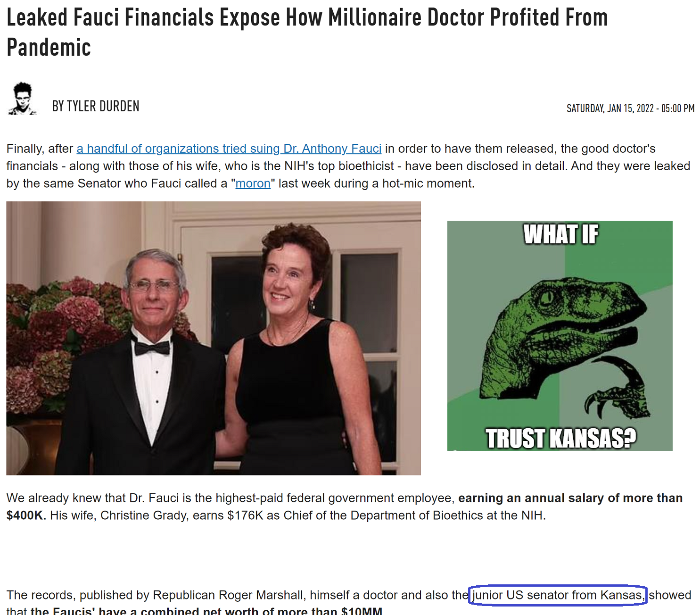
Task: Click the word "Pandemic" in the headline
Action: pos(49,47)
